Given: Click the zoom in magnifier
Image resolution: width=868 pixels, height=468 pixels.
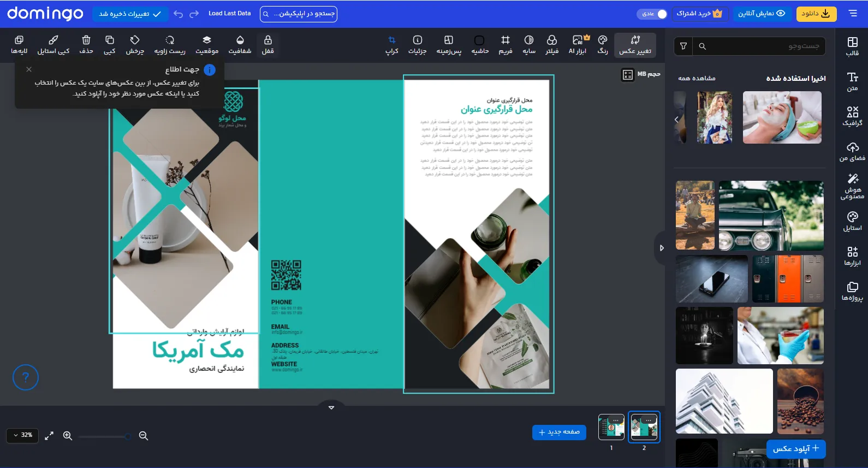Looking at the screenshot, I should pos(68,436).
